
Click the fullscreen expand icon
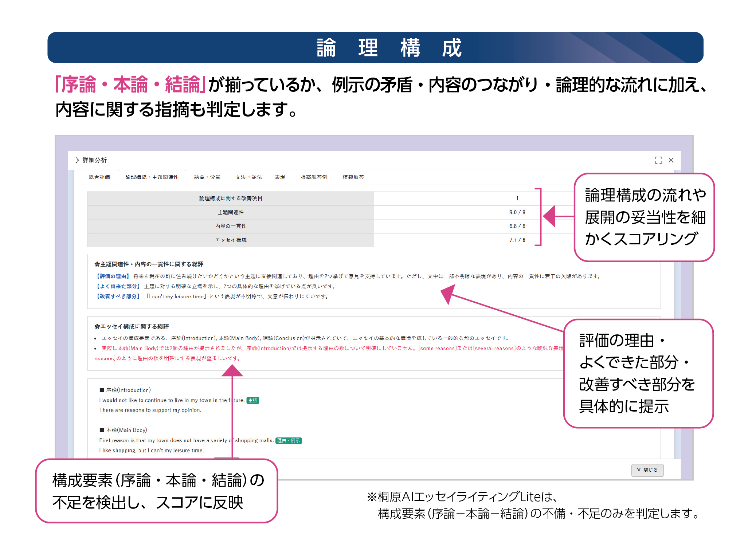click(x=658, y=160)
